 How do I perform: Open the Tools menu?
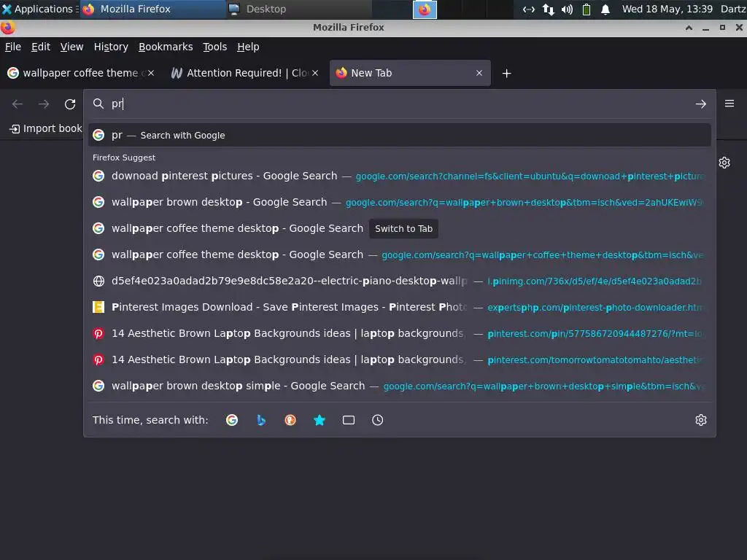pyautogui.click(x=215, y=47)
